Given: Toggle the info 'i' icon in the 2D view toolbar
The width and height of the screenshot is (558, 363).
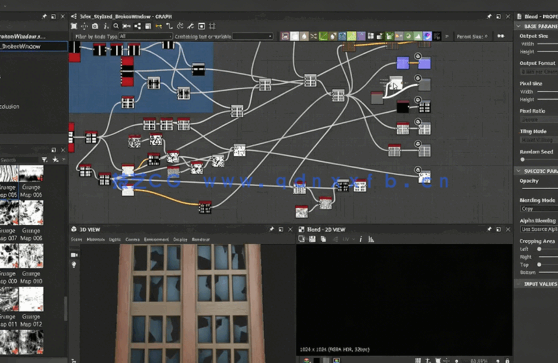Looking at the screenshot, I should click(360, 239).
